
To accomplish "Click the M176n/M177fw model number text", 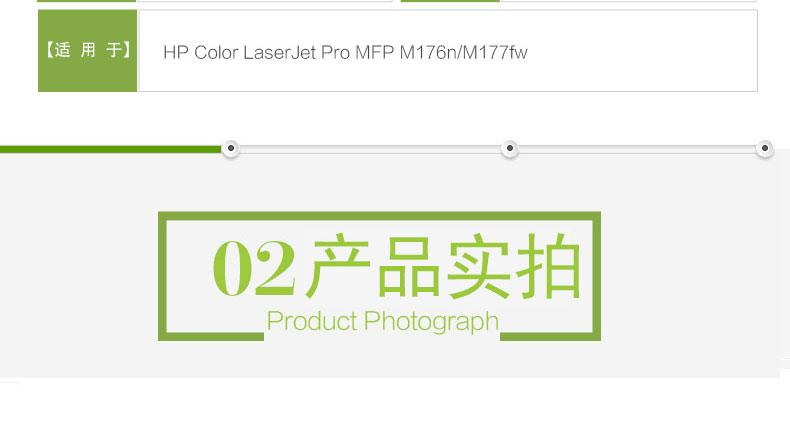I will tap(464, 52).
